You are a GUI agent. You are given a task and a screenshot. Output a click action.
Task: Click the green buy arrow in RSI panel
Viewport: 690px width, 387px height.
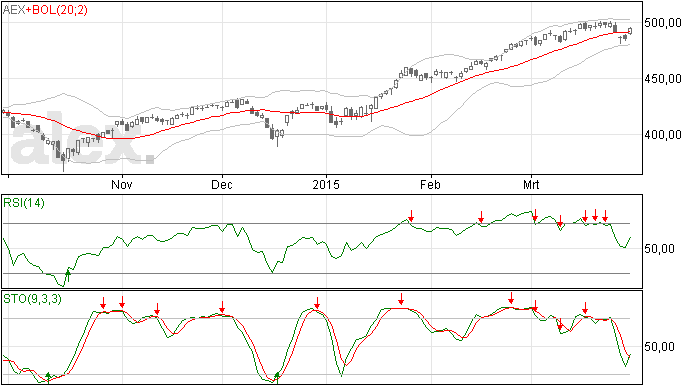pyautogui.click(x=68, y=276)
